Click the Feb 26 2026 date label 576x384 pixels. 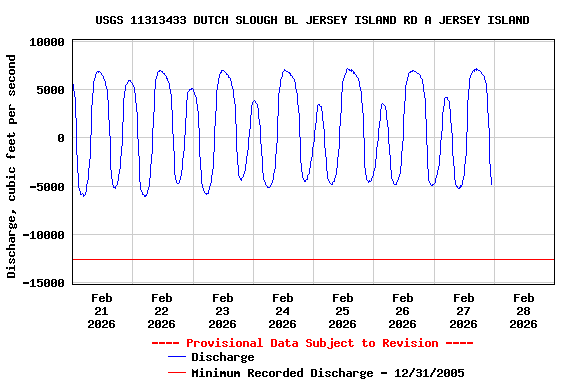click(403, 311)
